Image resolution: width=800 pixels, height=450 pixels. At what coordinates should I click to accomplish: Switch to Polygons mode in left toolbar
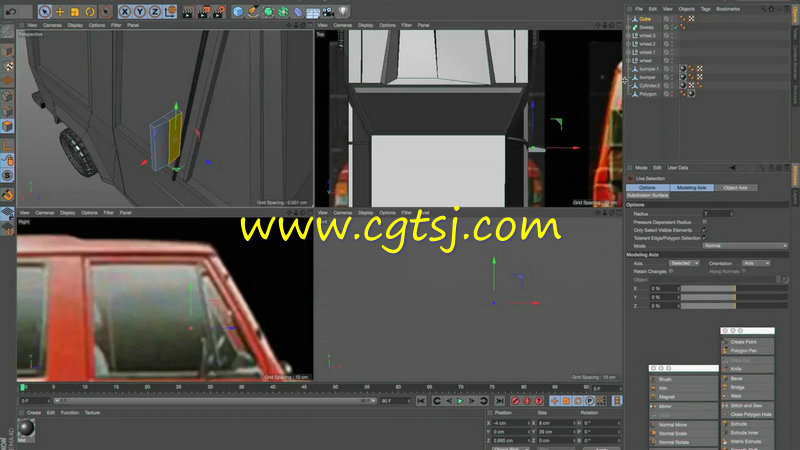click(7, 126)
